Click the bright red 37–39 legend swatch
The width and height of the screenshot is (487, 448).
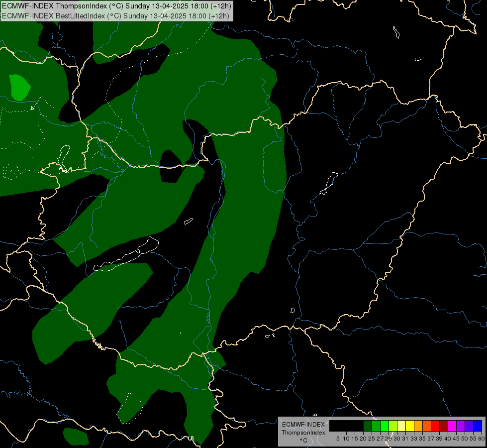435,426
